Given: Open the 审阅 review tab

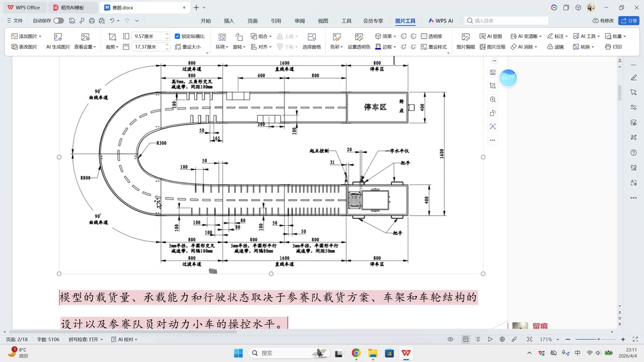Looking at the screenshot, I should tap(299, 21).
